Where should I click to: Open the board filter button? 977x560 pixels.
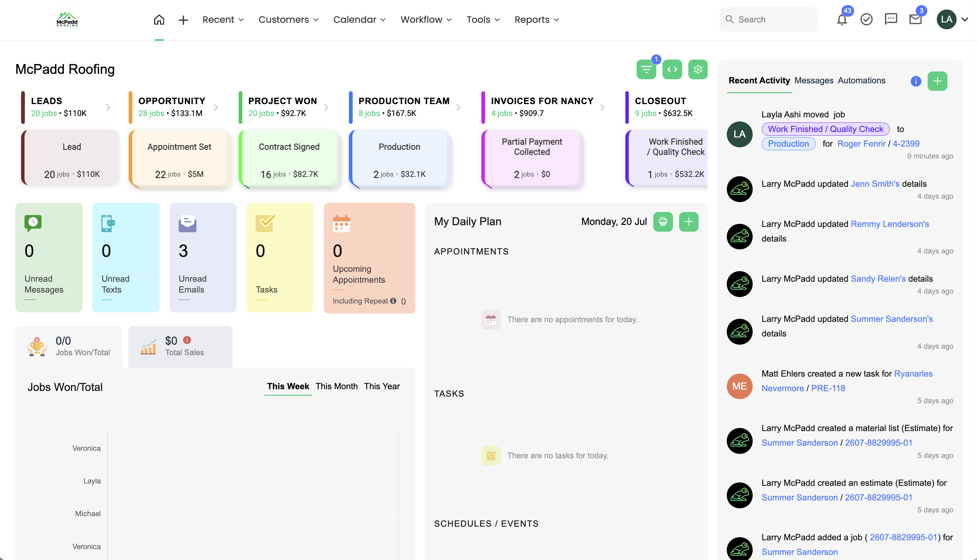(646, 70)
